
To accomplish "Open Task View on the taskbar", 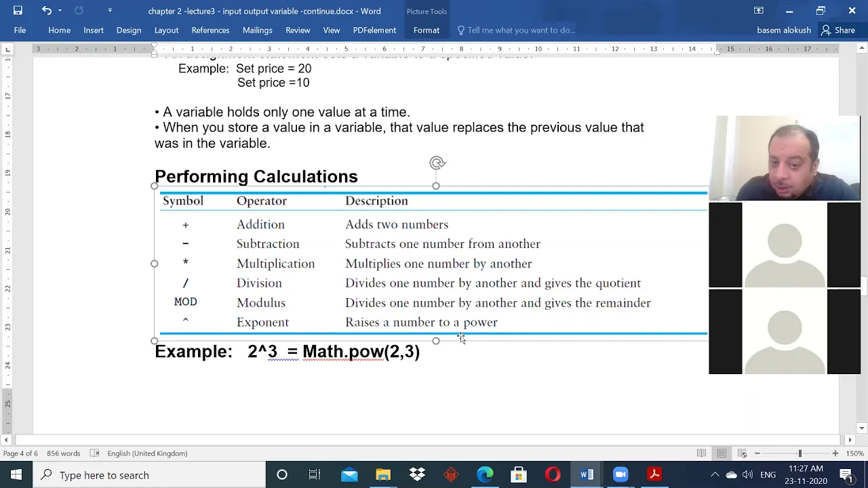I will pos(315,474).
